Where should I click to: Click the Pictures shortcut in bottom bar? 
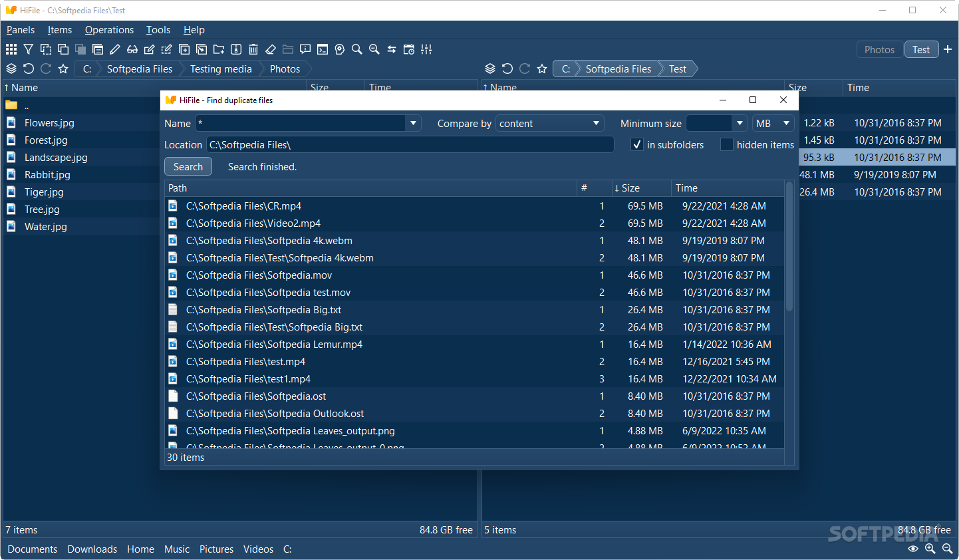217,549
